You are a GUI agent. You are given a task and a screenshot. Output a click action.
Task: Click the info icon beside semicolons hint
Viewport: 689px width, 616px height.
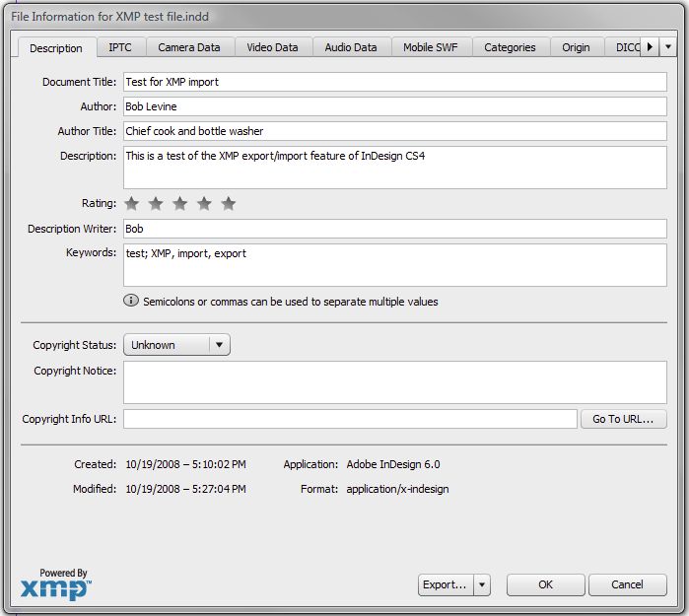pyautogui.click(x=131, y=301)
